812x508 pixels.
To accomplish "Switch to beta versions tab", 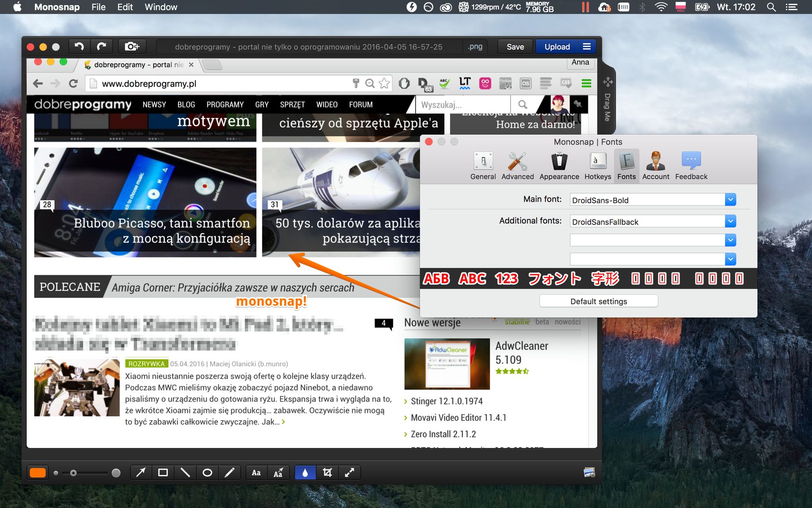I will pyautogui.click(x=542, y=322).
